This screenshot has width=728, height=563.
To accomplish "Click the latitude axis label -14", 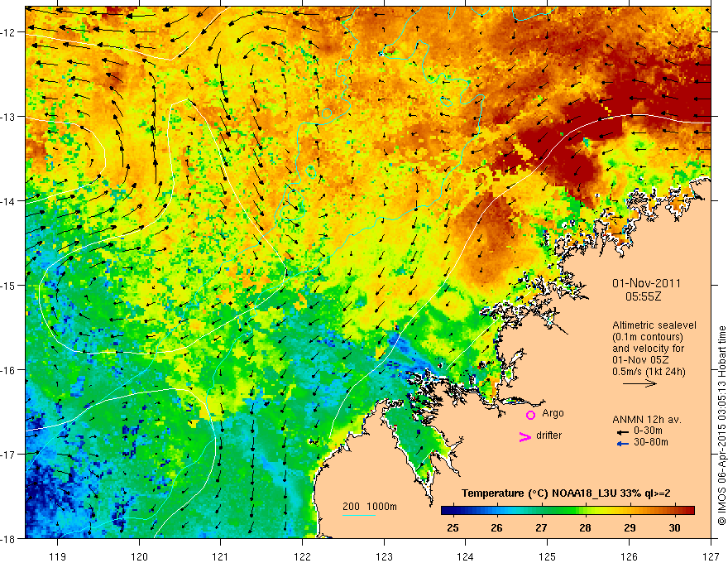I will click(x=9, y=201).
